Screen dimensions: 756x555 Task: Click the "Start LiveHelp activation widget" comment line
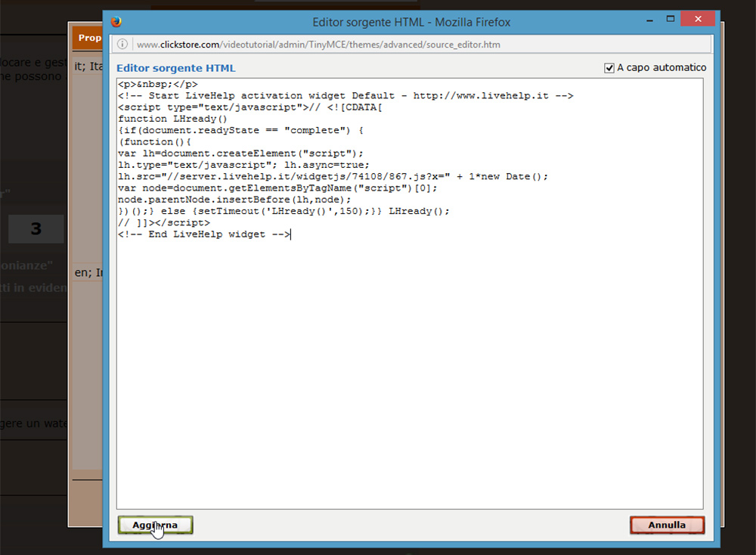coord(345,96)
